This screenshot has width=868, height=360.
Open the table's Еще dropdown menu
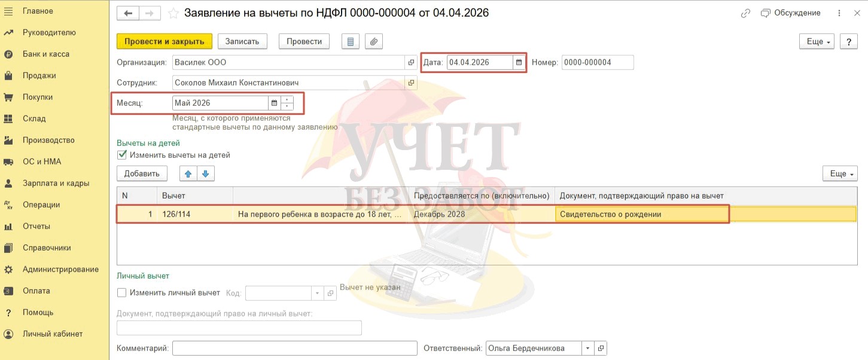[840, 173]
